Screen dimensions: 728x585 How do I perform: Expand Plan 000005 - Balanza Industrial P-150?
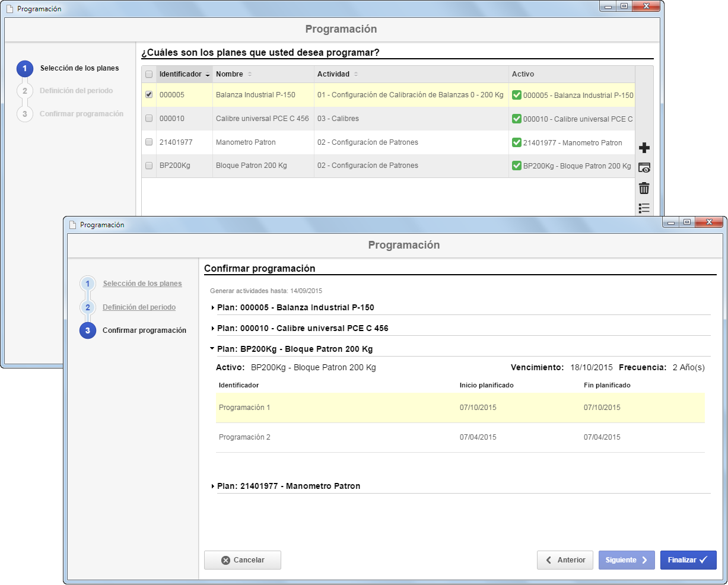click(212, 308)
